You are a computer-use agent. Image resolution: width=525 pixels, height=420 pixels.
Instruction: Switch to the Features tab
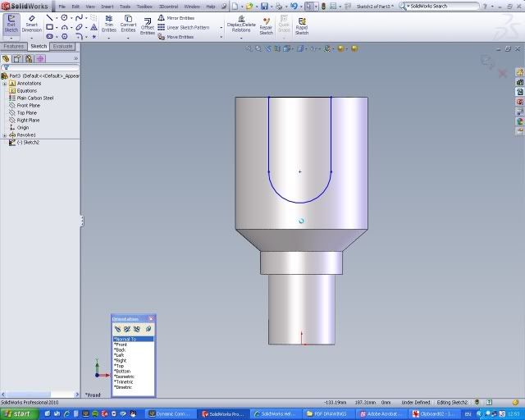click(x=14, y=47)
